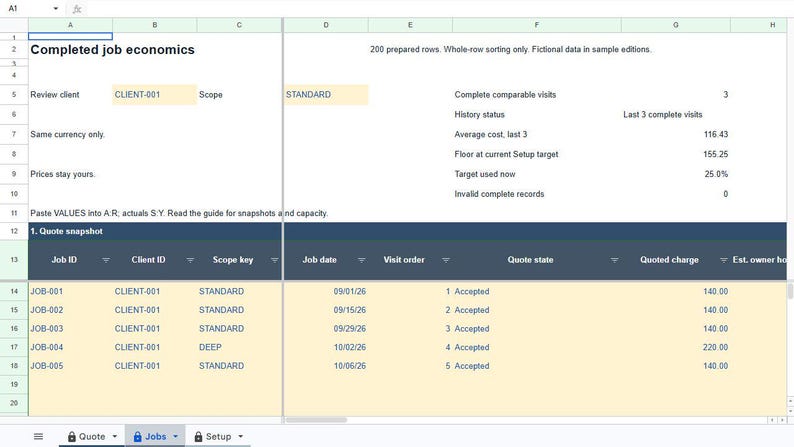The width and height of the screenshot is (794, 447).
Task: Switch to the Quote sheet tab
Action: click(92, 436)
